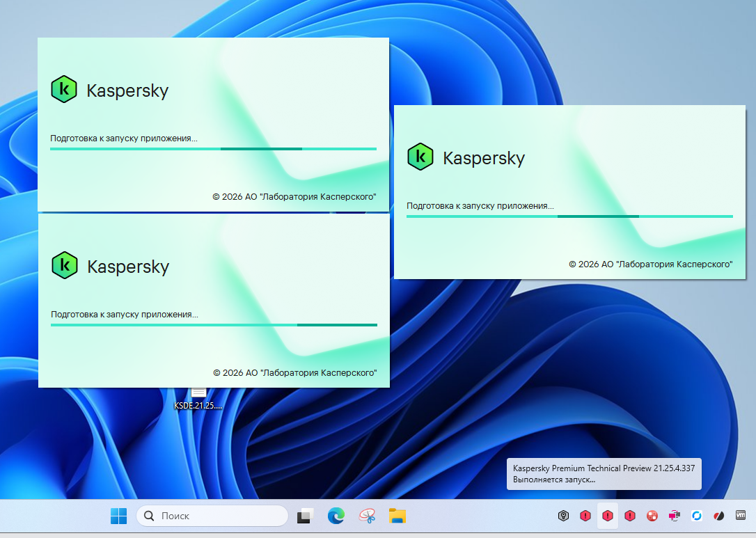Viewport: 756px width, 538px height.
Task: Open File Explorer from the taskbar
Action: [x=397, y=516]
